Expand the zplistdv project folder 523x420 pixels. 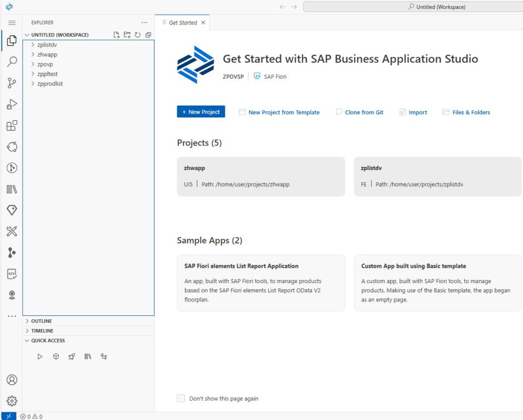tap(47, 45)
